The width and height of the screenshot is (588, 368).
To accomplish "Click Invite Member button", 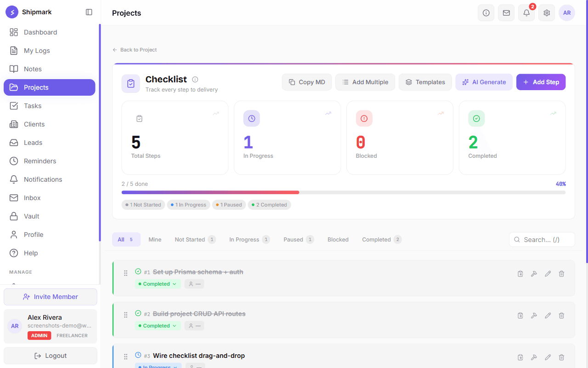I will pyautogui.click(x=51, y=297).
